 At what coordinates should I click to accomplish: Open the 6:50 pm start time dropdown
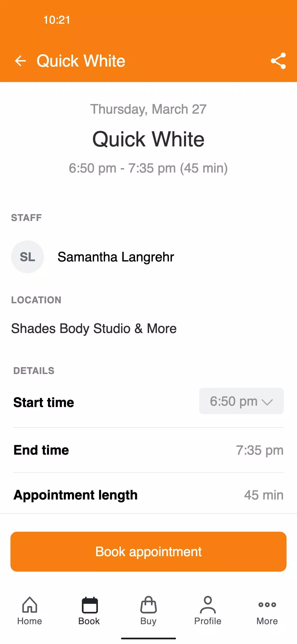(x=241, y=401)
